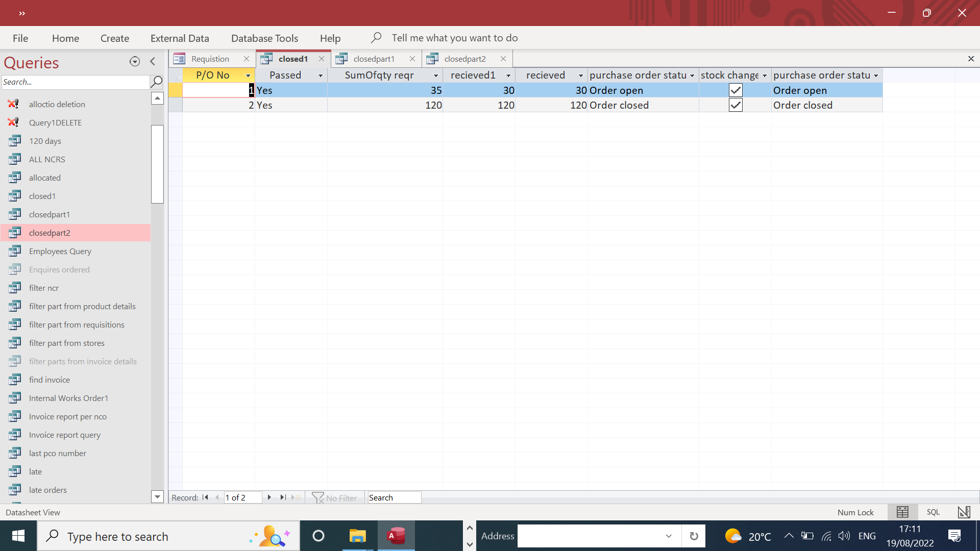Click the current record number field
The height and width of the screenshot is (551, 980).
[x=243, y=497]
